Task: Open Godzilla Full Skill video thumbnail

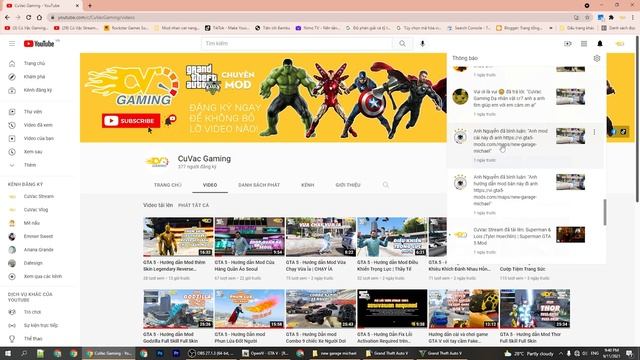Action: (178, 309)
